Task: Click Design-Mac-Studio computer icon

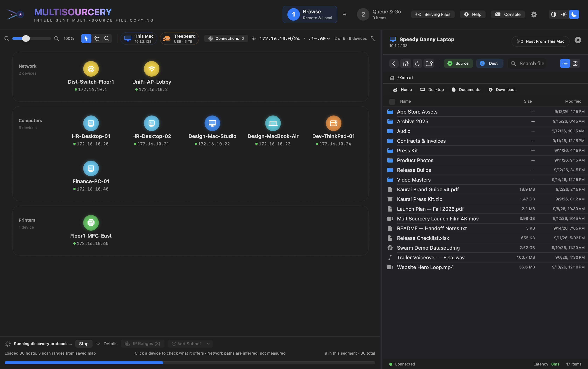Action: coord(212,123)
